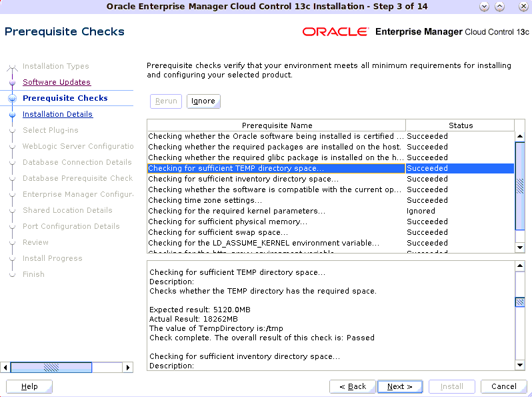Click the Ignored status of kernel parameters

tap(421, 211)
